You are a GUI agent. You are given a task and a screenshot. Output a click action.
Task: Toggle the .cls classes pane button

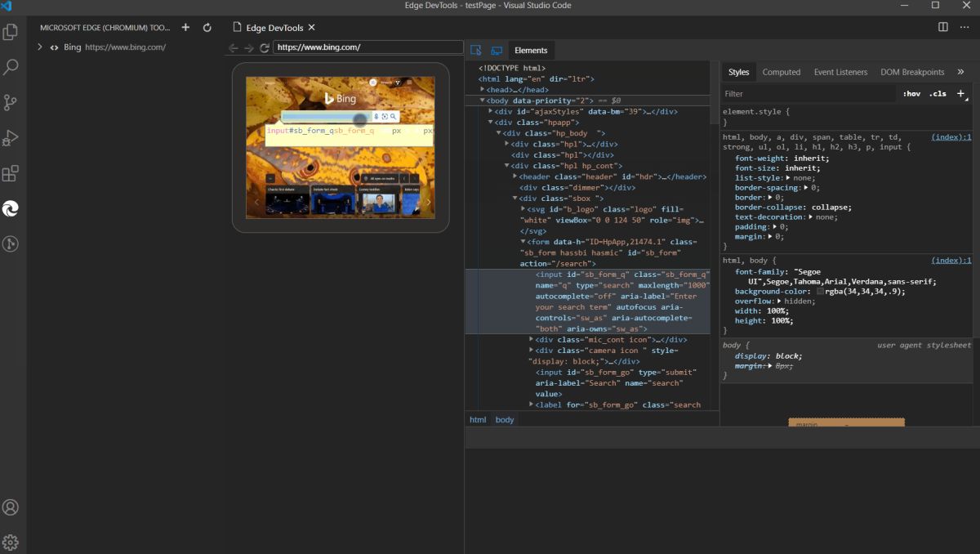938,94
